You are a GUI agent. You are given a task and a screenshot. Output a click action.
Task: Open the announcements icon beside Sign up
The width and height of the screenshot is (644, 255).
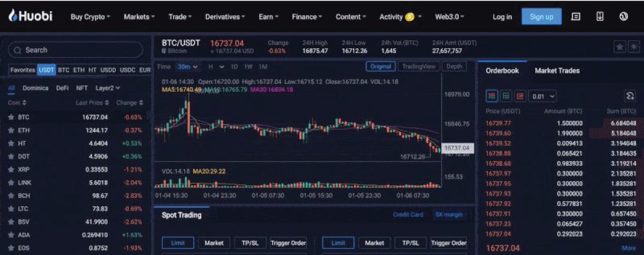tap(576, 17)
